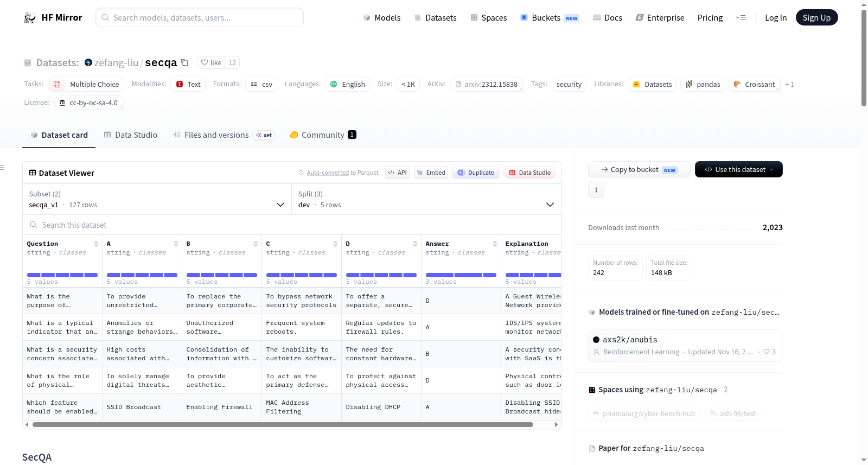The image size is (868, 465).
Task: Click the Duplicate button
Action: point(476,173)
